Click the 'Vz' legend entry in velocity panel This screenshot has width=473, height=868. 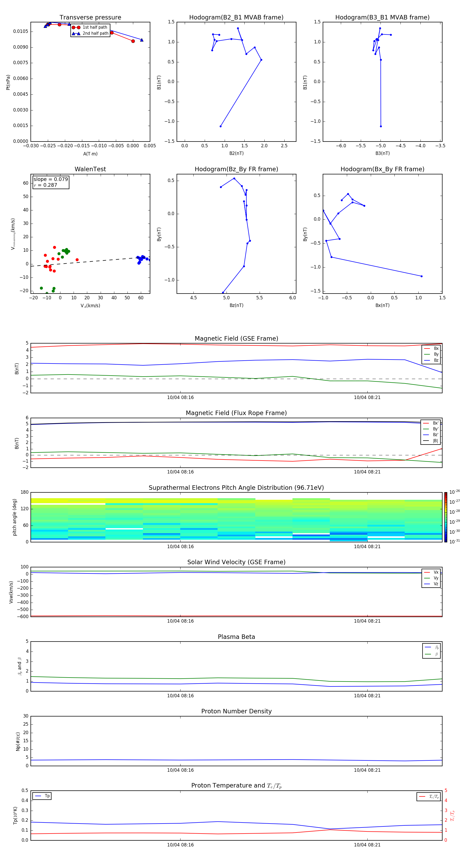[x=431, y=584]
